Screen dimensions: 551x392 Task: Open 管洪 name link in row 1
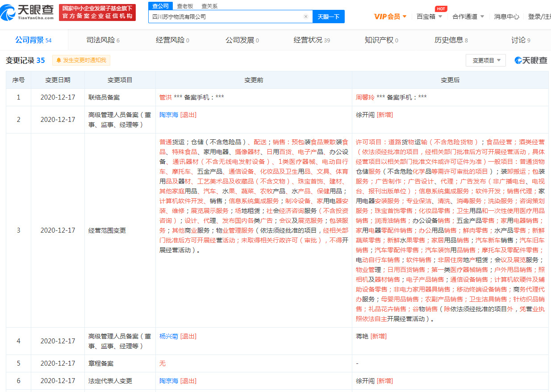(166, 97)
